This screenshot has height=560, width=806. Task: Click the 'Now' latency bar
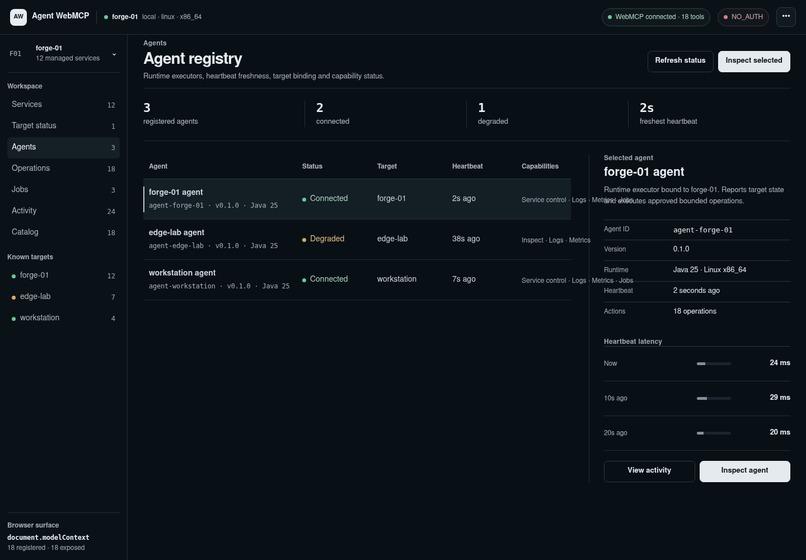(713, 364)
